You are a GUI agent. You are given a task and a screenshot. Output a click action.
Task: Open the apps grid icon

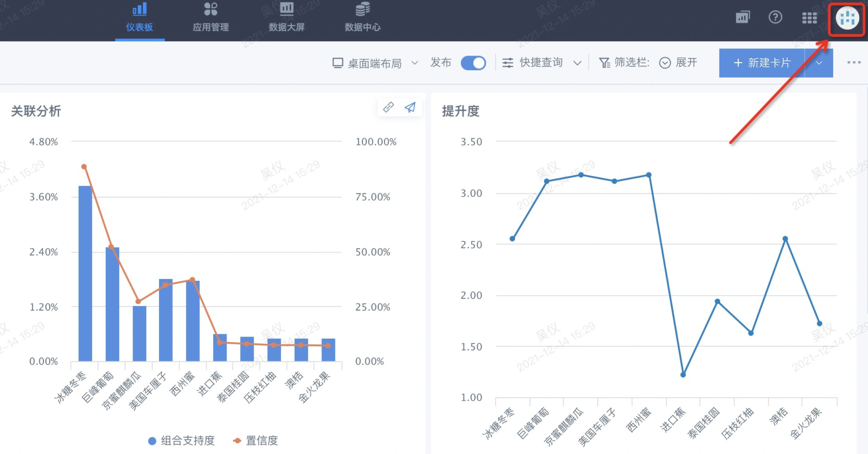809,18
